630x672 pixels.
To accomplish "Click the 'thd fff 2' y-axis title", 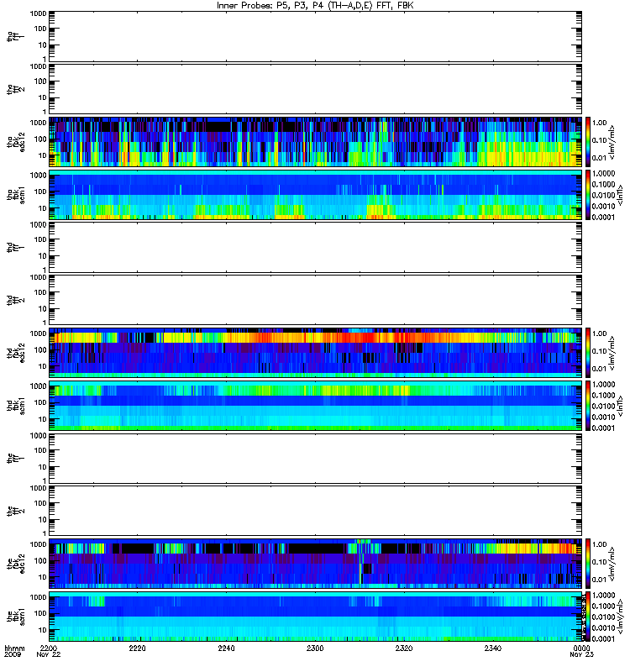I will (x=16, y=300).
